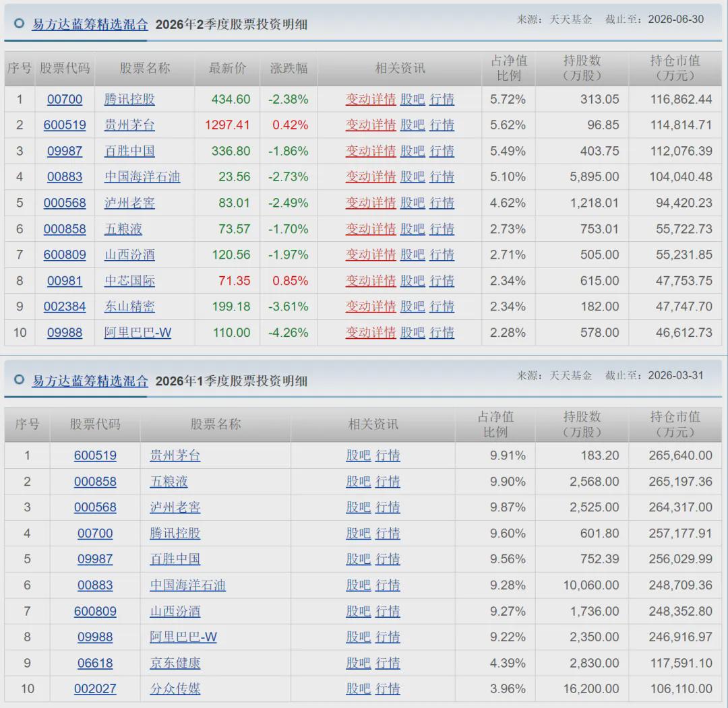Open 中国海洋石油 name link in 2季度 table
Viewport: 728px width, 708px height.
pos(142,176)
